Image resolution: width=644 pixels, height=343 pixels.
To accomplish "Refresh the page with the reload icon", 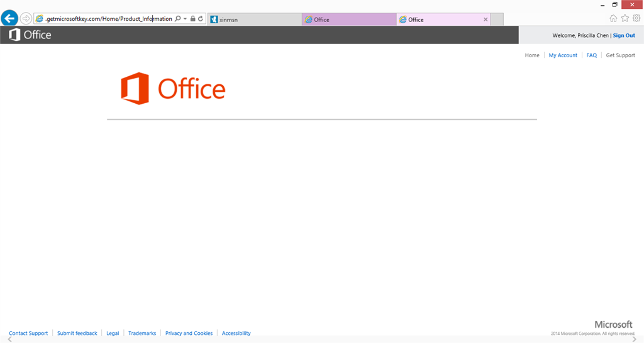I will (201, 18).
